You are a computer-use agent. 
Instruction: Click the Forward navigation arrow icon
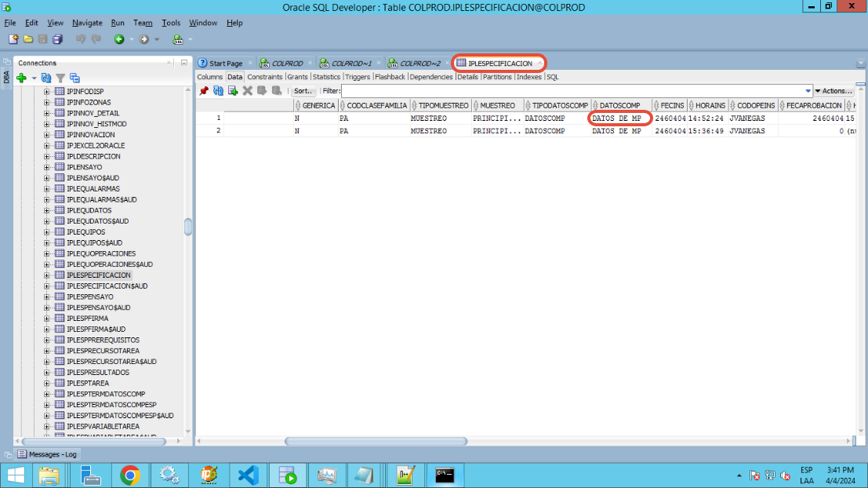(144, 39)
